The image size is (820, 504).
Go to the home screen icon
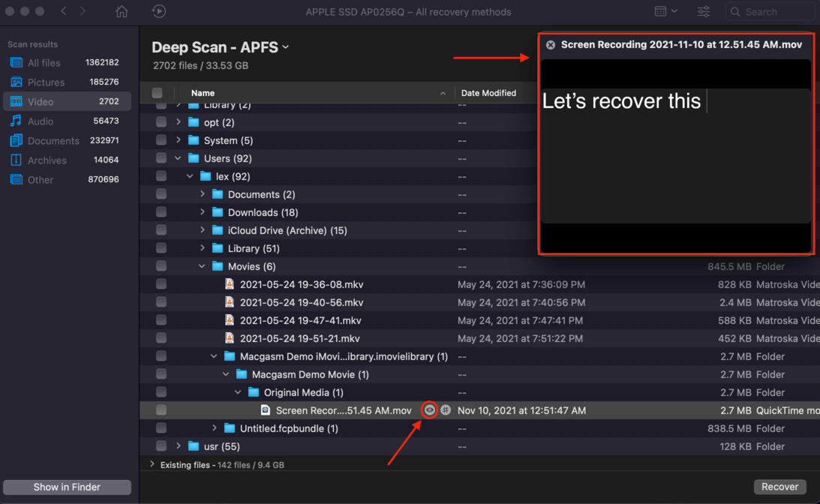[x=122, y=11]
